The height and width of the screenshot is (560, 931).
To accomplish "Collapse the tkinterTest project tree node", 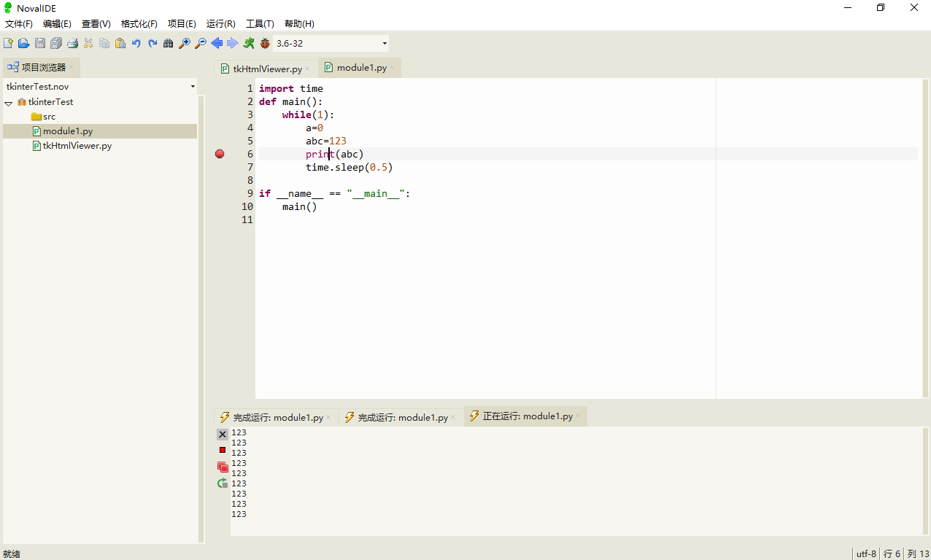I will point(9,103).
